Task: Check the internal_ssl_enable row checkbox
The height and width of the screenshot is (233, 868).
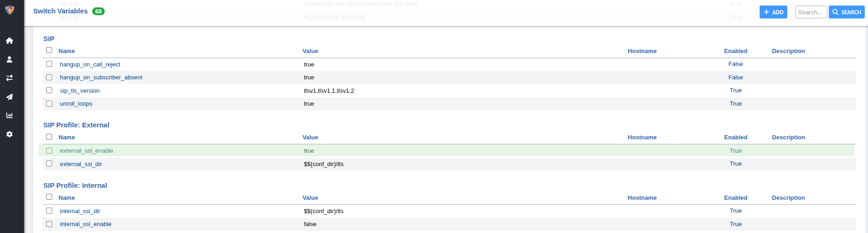Action: pos(49,224)
